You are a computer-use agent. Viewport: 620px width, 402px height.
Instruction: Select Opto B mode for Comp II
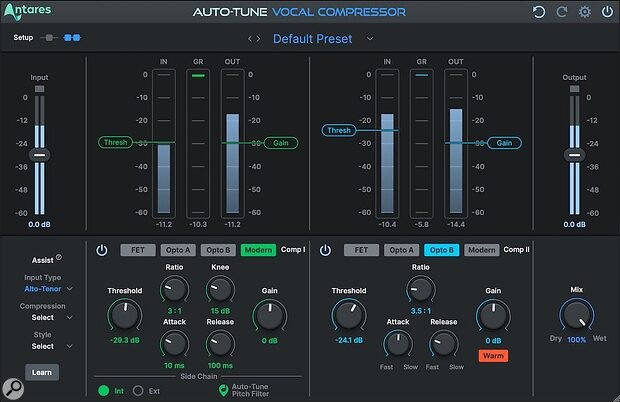click(x=442, y=250)
